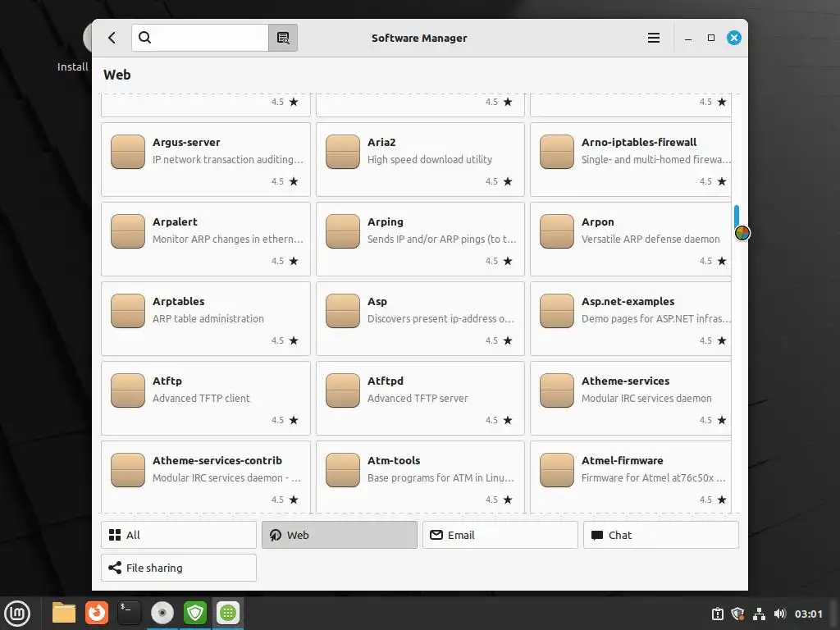Open Terminal from the taskbar
Viewport: 840px width, 630px height.
click(x=129, y=614)
